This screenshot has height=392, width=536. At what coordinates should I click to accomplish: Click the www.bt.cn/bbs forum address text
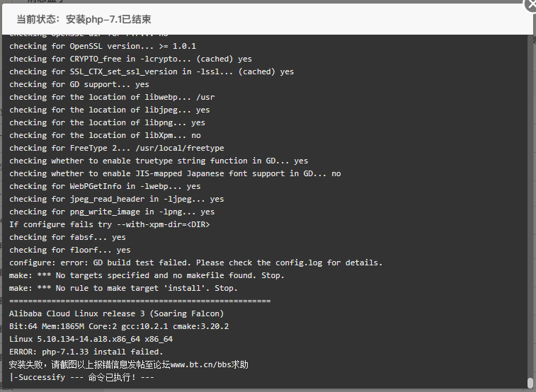click(x=200, y=364)
